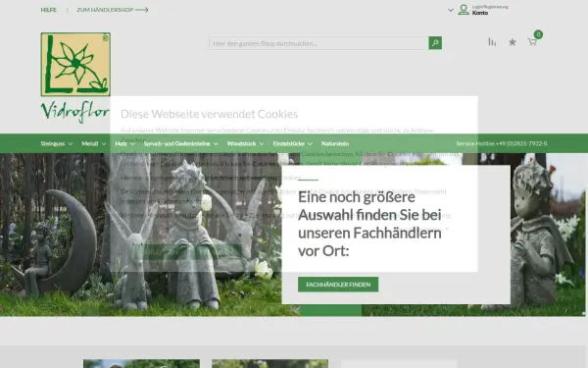Click the 'Eine noch größere Auswahl' heading
The image size is (588, 368).
click(369, 224)
